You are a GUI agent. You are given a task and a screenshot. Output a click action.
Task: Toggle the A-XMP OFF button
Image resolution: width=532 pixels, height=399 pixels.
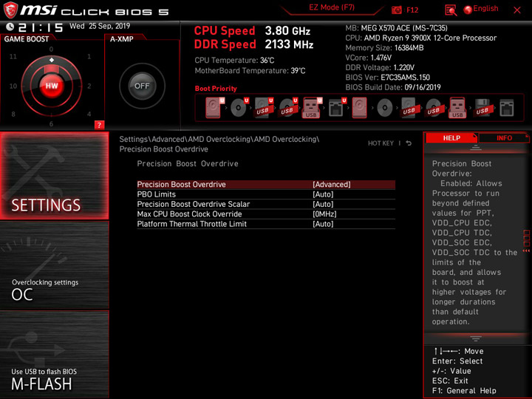tap(142, 86)
